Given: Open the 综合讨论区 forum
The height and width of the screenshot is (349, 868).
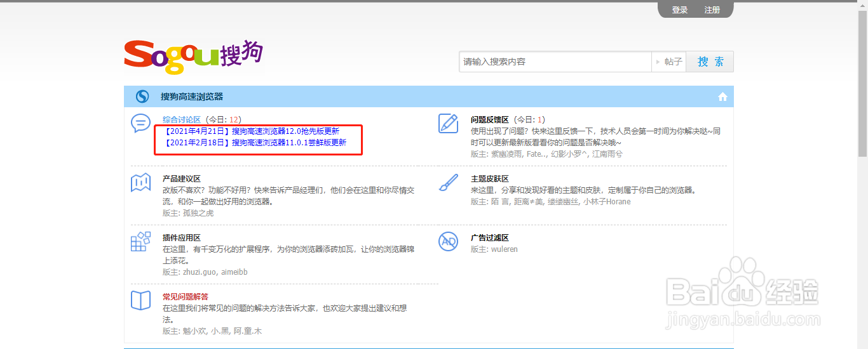Looking at the screenshot, I should click(x=182, y=119).
